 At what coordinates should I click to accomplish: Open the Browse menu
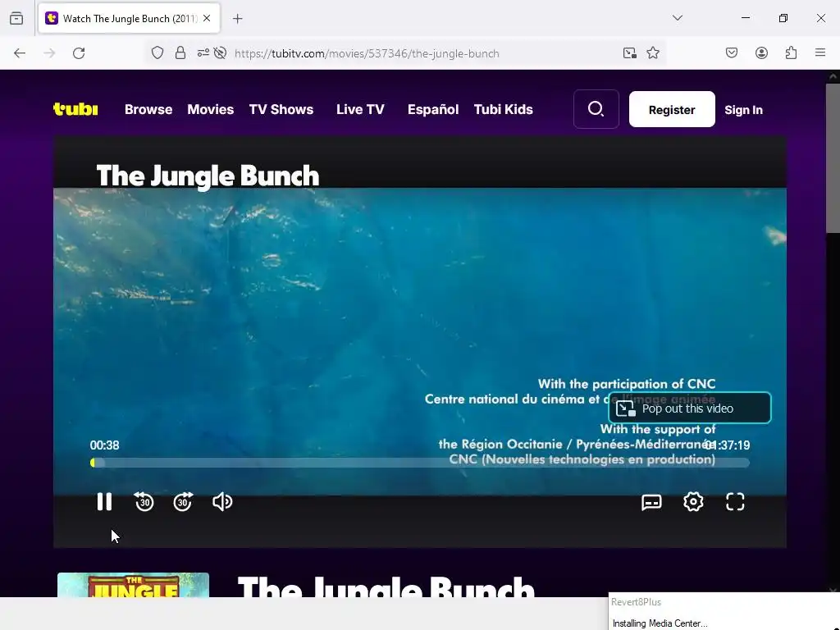point(148,109)
